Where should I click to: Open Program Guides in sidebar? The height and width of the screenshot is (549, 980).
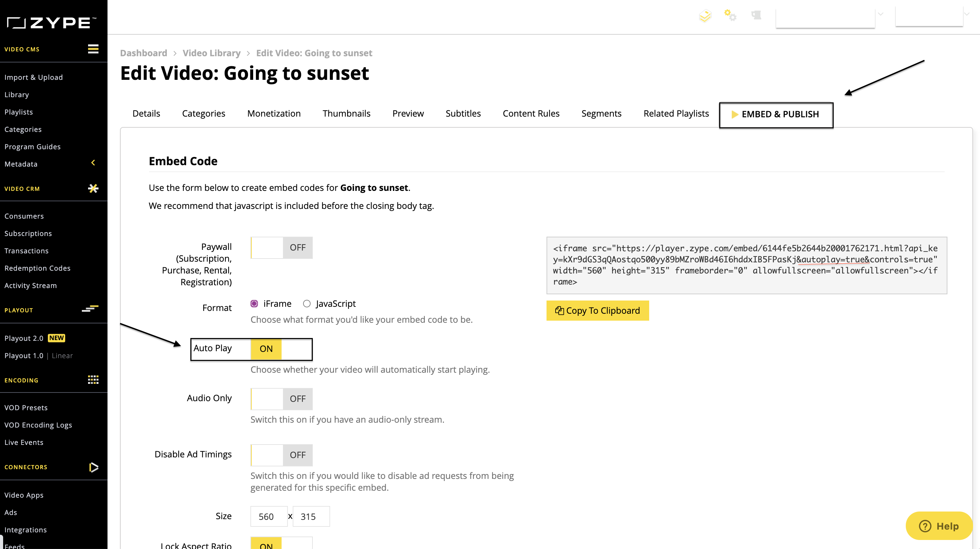(32, 146)
